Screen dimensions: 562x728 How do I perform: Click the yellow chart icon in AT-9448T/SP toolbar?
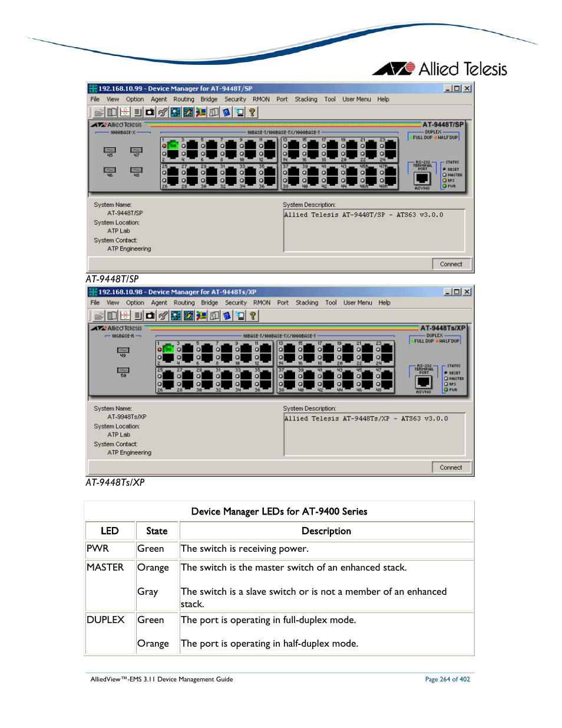[189, 112]
